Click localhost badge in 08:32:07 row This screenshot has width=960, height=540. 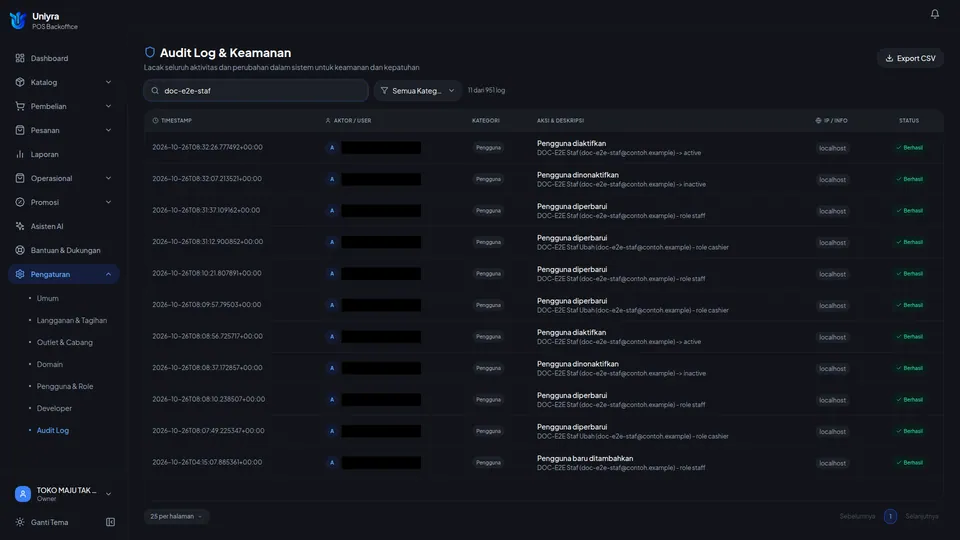click(x=833, y=179)
